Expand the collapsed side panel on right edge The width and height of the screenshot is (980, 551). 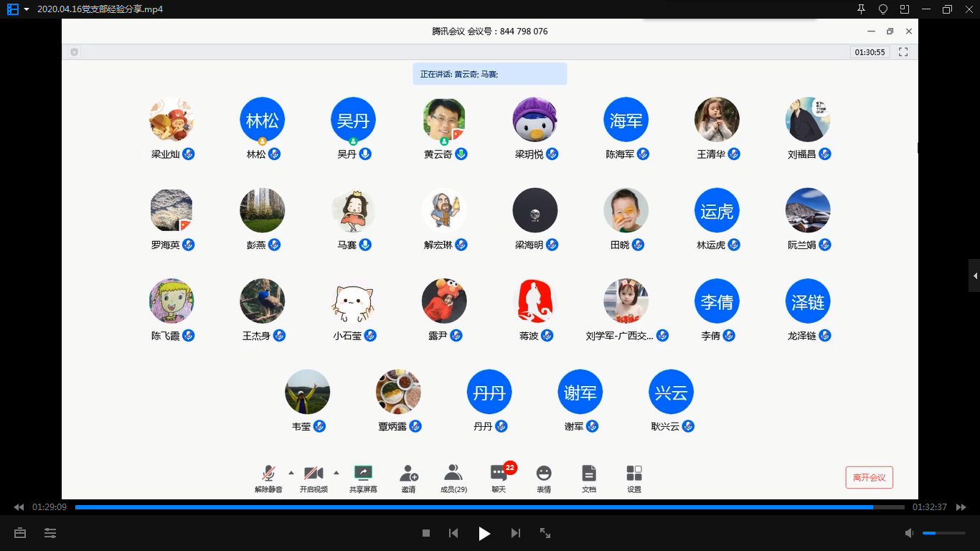point(974,275)
